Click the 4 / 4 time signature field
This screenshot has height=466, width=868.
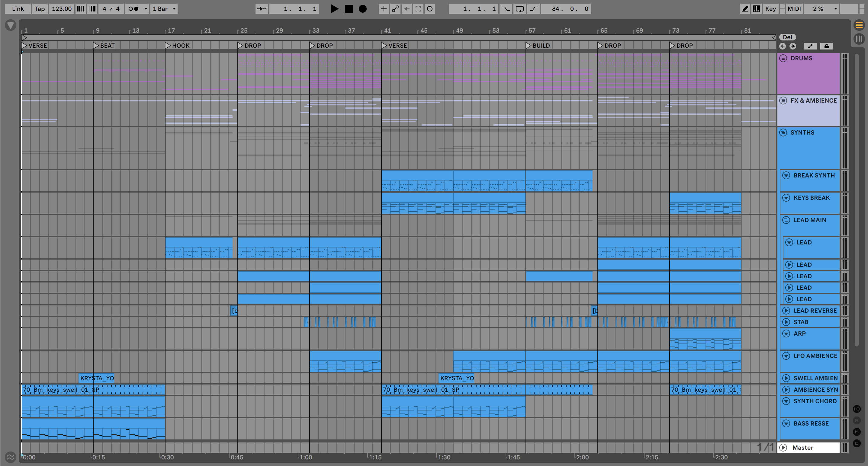point(111,9)
